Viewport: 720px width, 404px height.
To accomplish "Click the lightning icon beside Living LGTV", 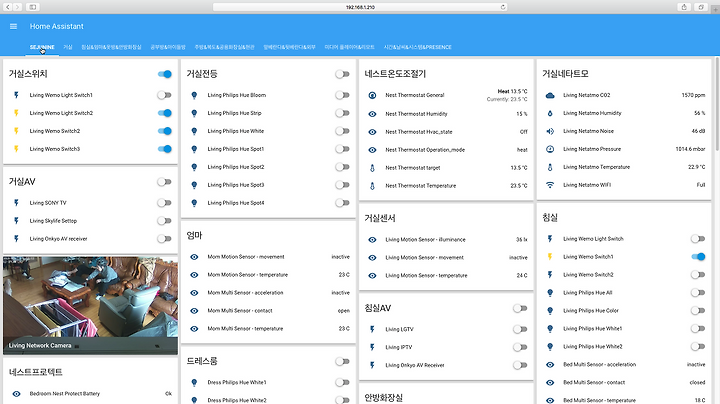I will point(372,329).
